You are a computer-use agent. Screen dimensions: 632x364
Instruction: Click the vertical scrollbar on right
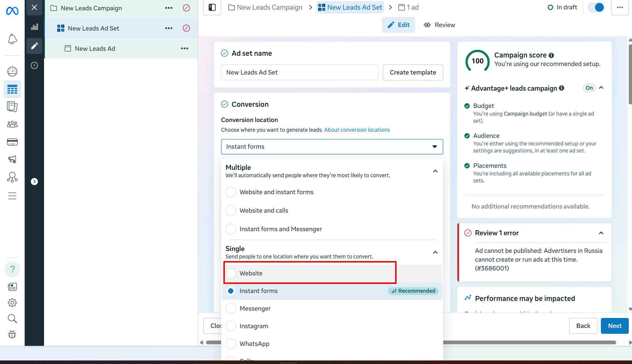[x=630, y=74]
